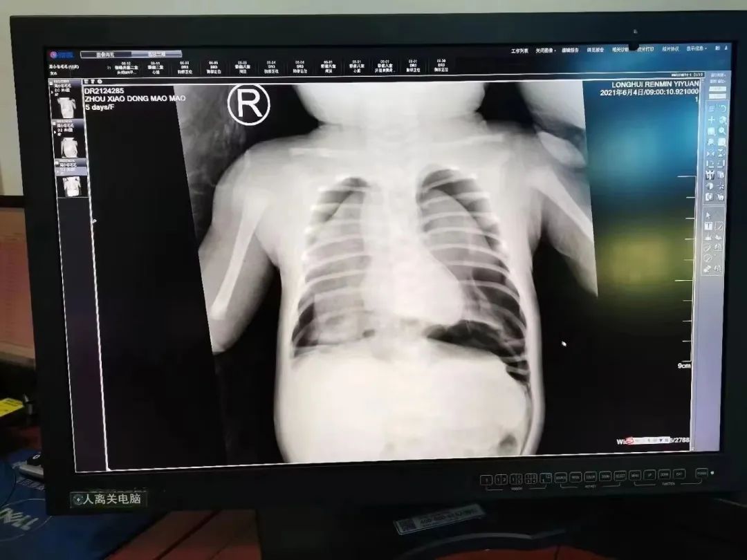Click the layout grid icon atop the toolbar
Image resolution: width=747 pixels, height=560 pixels.
pos(712,109)
